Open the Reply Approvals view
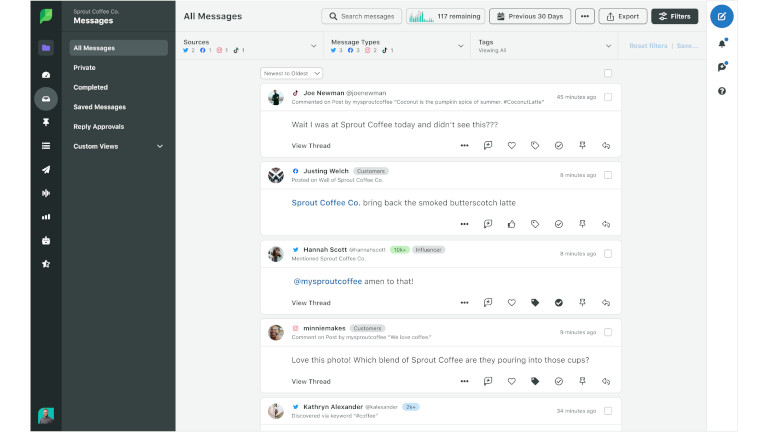 98,126
